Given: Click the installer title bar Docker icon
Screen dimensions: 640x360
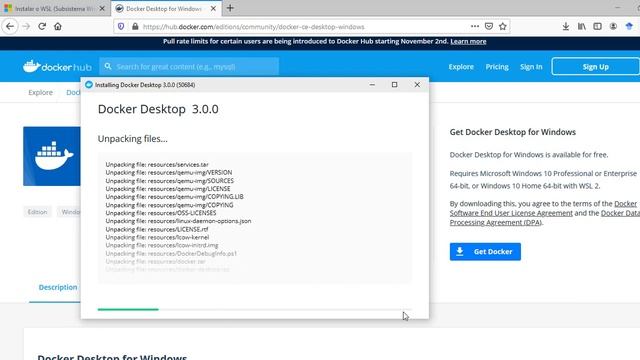Looking at the screenshot, I should point(89,84).
